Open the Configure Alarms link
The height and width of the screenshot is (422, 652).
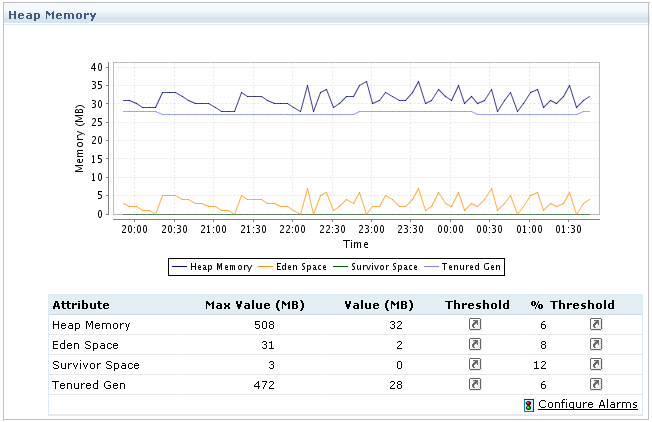587,404
